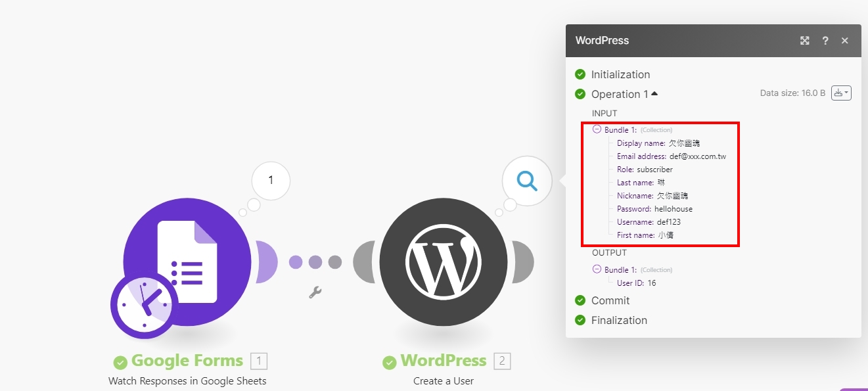This screenshot has width=868, height=391.
Task: Collapse Bundle 1 in the OUTPUT section
Action: click(x=597, y=269)
